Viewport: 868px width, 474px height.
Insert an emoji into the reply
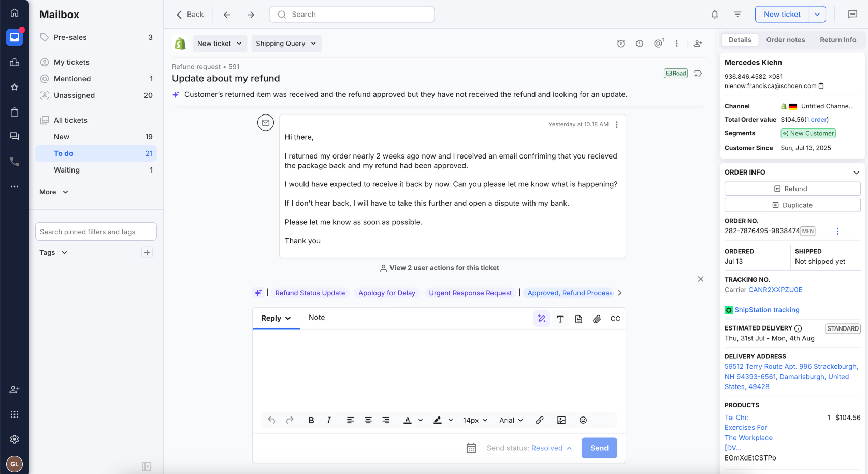(583, 420)
